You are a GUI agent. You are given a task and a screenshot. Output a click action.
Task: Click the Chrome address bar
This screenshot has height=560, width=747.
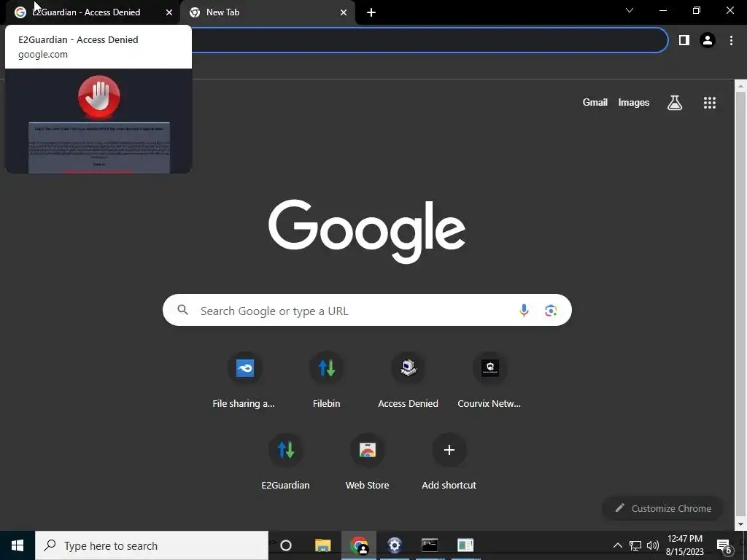[429, 41]
